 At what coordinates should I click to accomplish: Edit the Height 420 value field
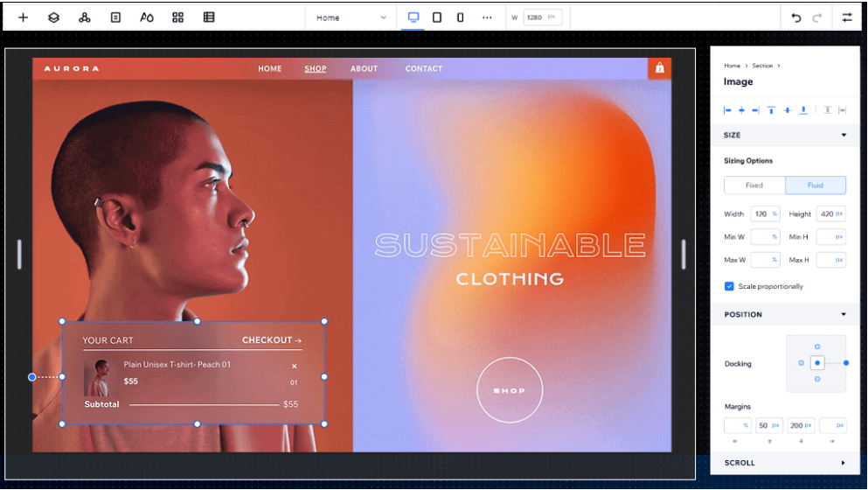click(x=831, y=214)
